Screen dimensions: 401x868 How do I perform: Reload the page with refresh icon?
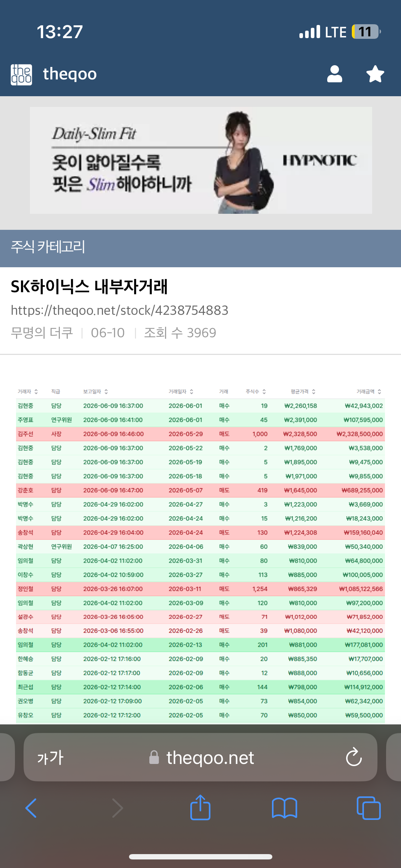click(x=354, y=757)
